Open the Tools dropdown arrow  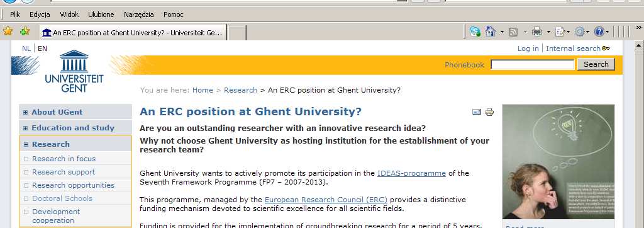pos(588,31)
